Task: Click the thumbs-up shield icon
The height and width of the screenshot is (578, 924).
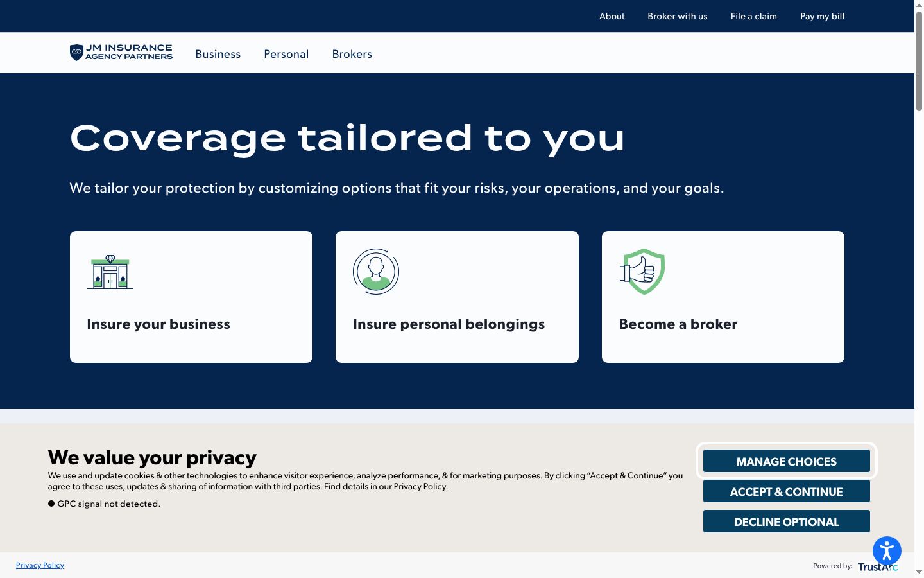Action: coord(642,272)
